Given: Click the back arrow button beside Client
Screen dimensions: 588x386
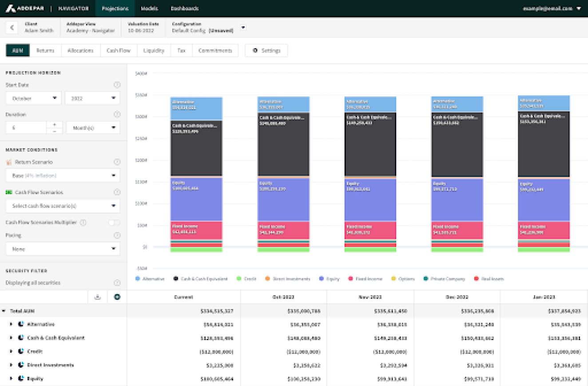Looking at the screenshot, I should tap(12, 28).
